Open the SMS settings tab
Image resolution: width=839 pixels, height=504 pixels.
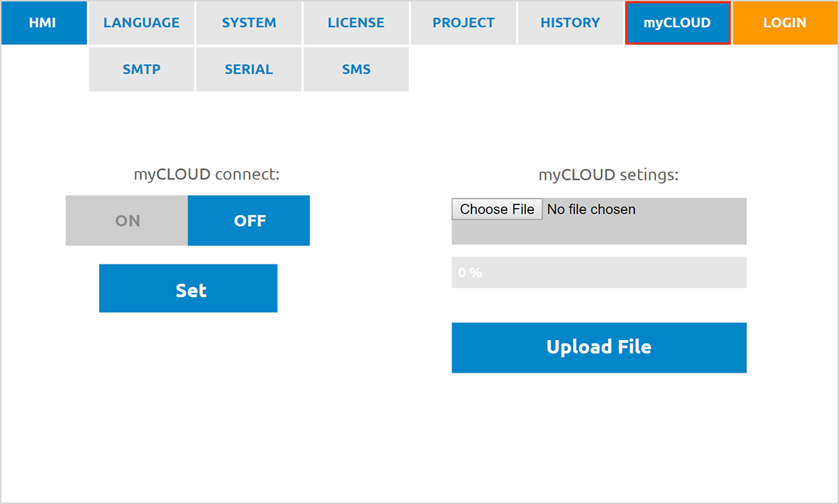point(356,69)
